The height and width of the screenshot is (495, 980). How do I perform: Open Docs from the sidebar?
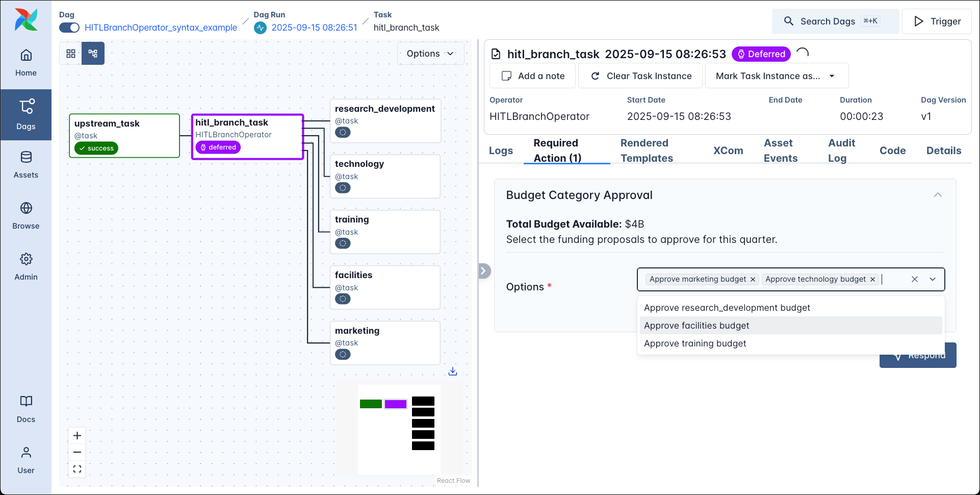25,408
